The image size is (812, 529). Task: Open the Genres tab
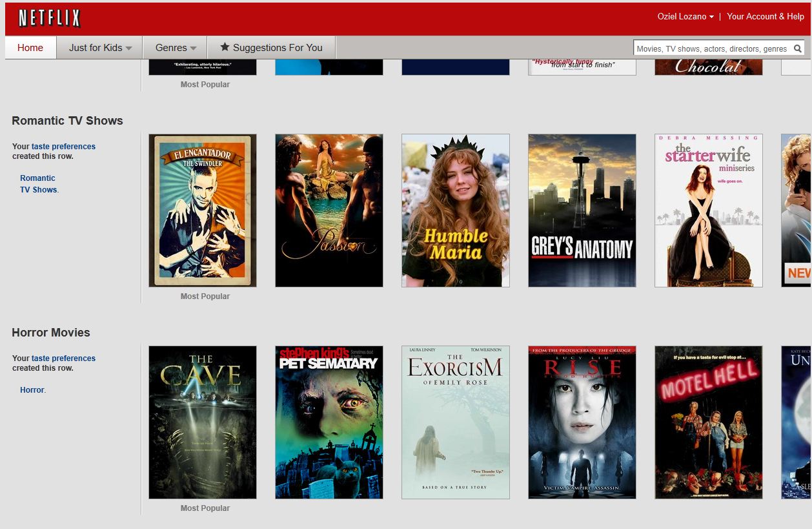175,48
